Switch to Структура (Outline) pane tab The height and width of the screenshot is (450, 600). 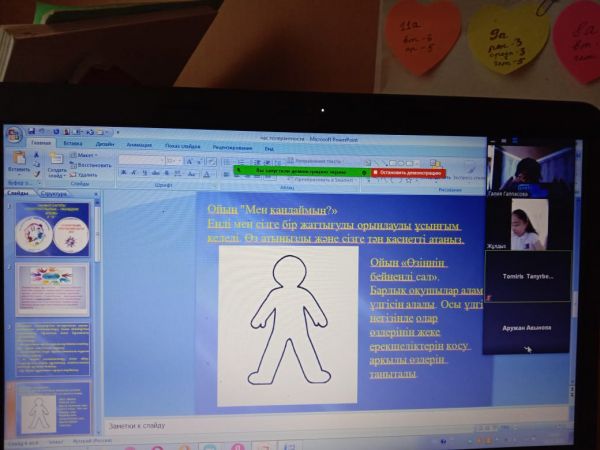point(54,194)
